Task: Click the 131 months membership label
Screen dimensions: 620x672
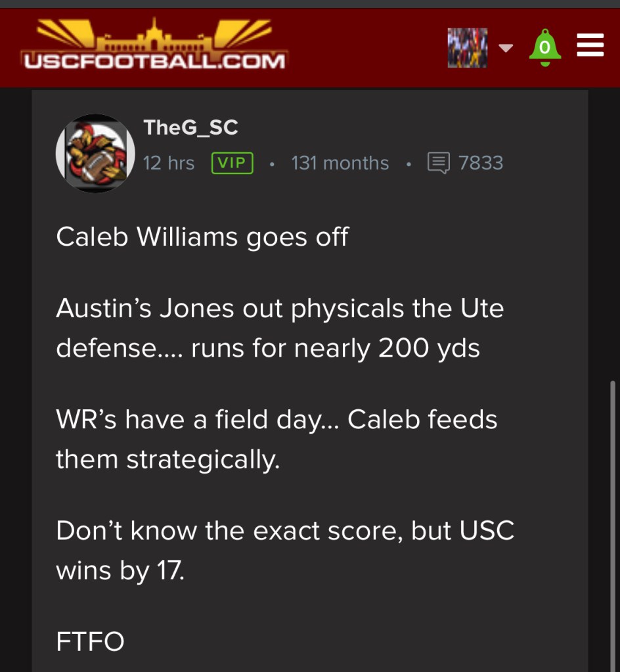Action: (340, 163)
